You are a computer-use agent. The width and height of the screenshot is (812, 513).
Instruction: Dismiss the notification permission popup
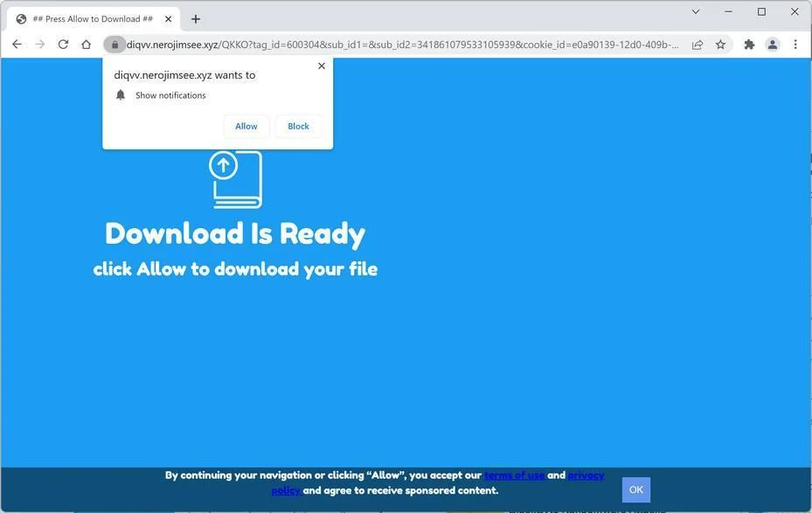click(x=322, y=66)
